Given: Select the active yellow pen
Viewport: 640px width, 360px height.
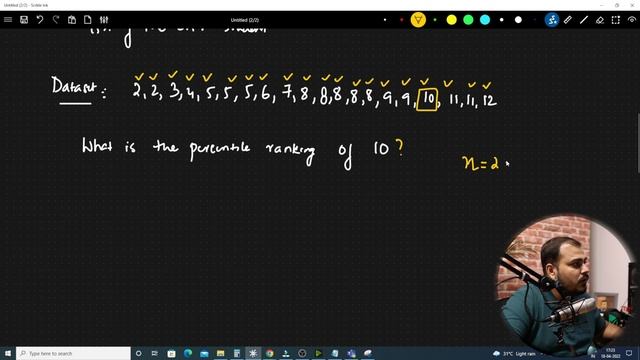Looking at the screenshot, I should click(418, 20).
